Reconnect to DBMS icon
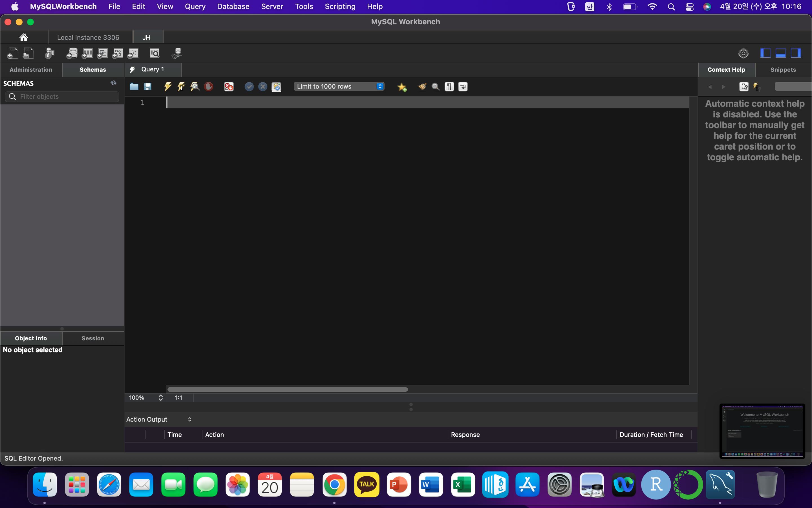The height and width of the screenshot is (508, 812). point(176,53)
